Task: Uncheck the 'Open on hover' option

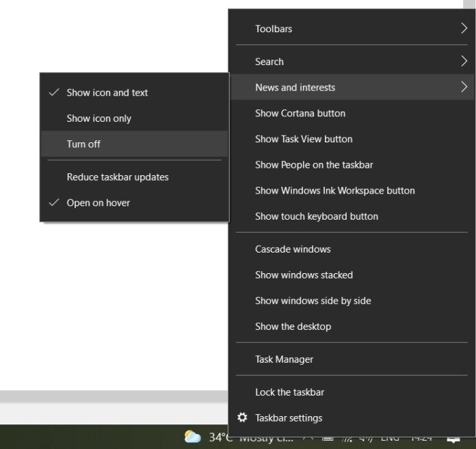Action: pyautogui.click(x=98, y=203)
